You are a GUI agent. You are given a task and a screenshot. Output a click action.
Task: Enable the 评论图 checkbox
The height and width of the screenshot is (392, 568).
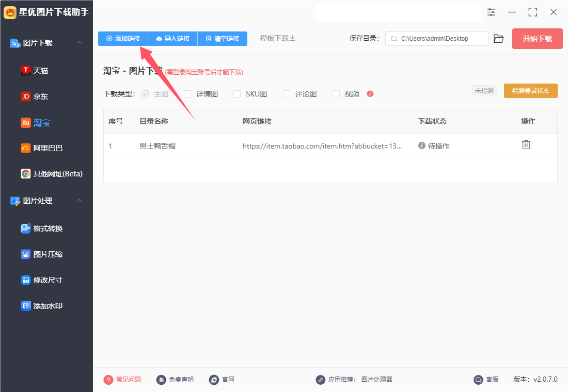click(x=287, y=94)
